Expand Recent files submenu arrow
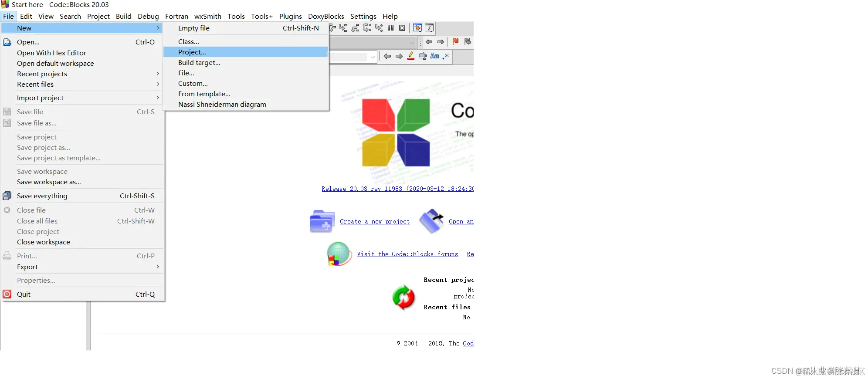 (x=158, y=84)
